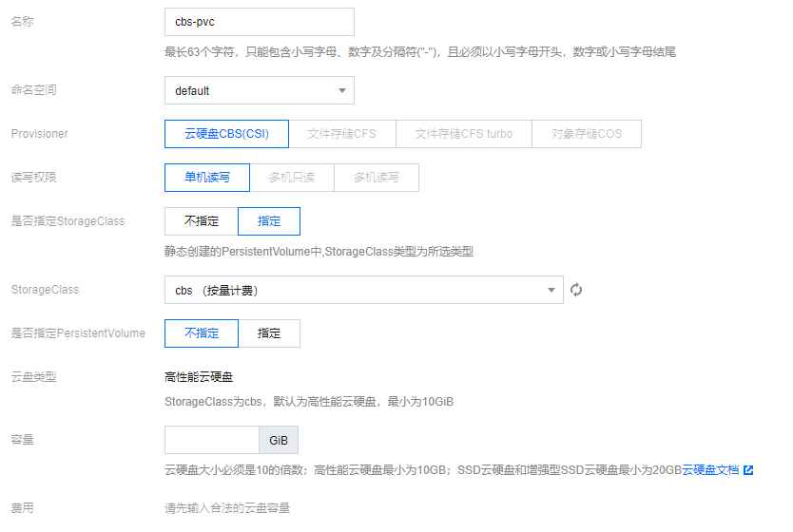This screenshot has height=532, width=793.
Task: Click the 云硬盘大小必须是10的倍数 hint text
Action: tap(423, 470)
